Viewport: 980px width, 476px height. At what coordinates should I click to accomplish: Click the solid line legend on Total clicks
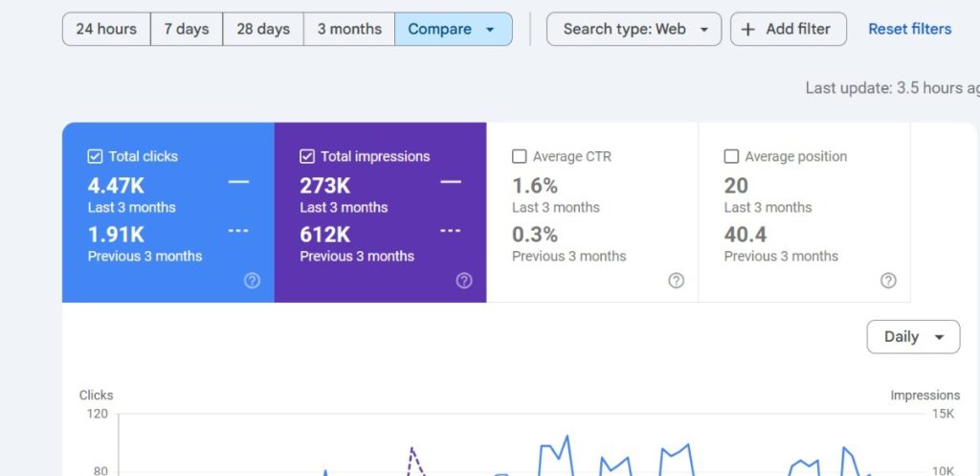(x=238, y=182)
